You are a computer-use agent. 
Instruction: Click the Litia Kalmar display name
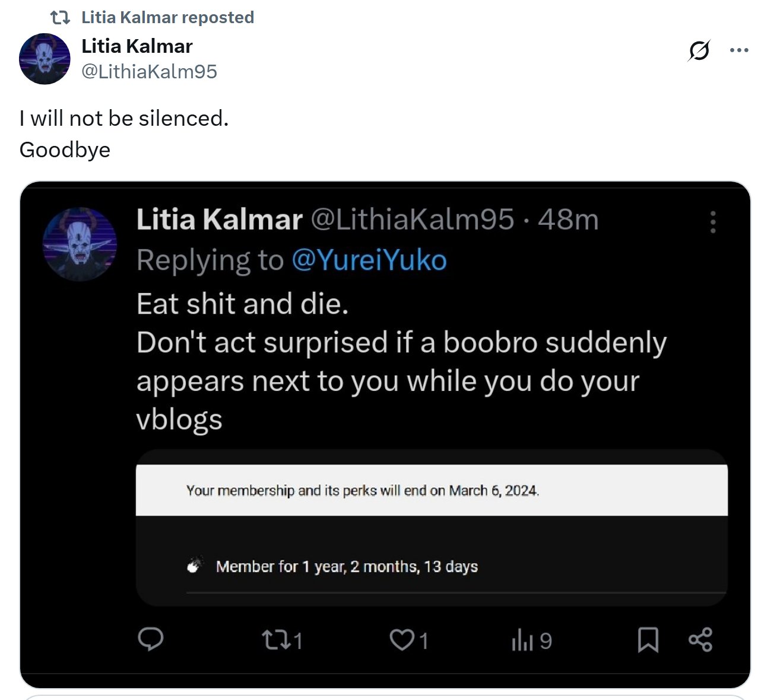point(137,46)
